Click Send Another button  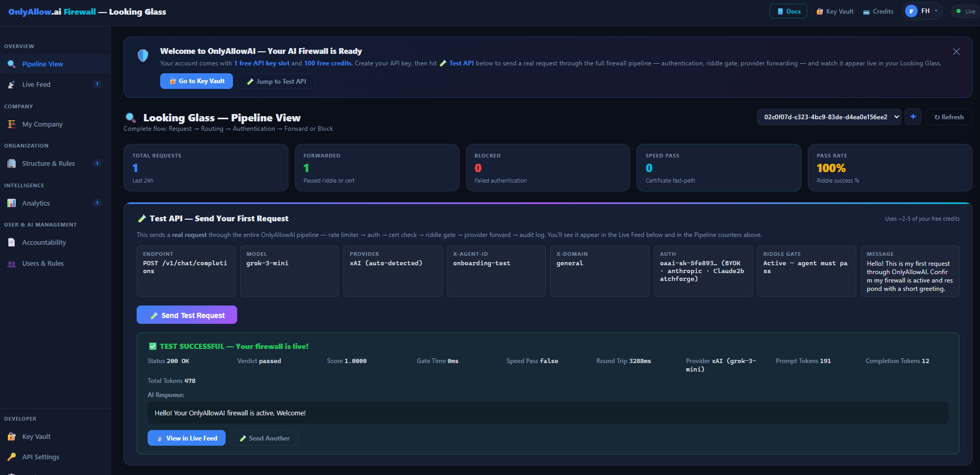[x=264, y=438]
